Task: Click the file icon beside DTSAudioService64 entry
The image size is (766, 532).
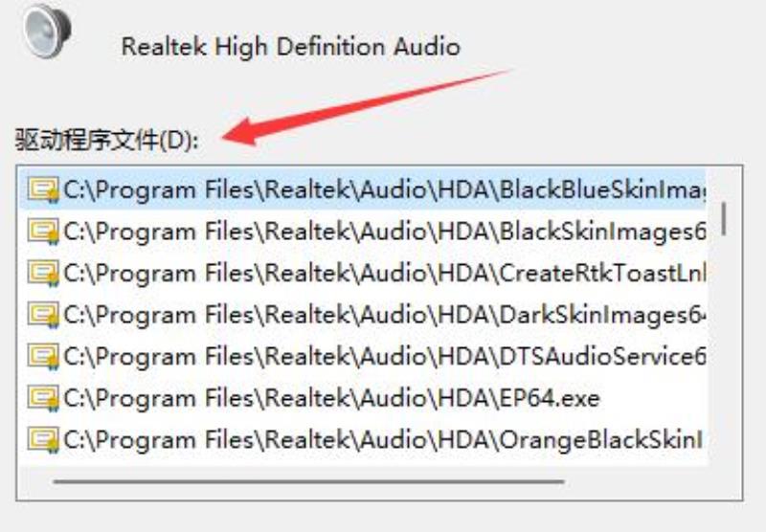Action: point(43,357)
